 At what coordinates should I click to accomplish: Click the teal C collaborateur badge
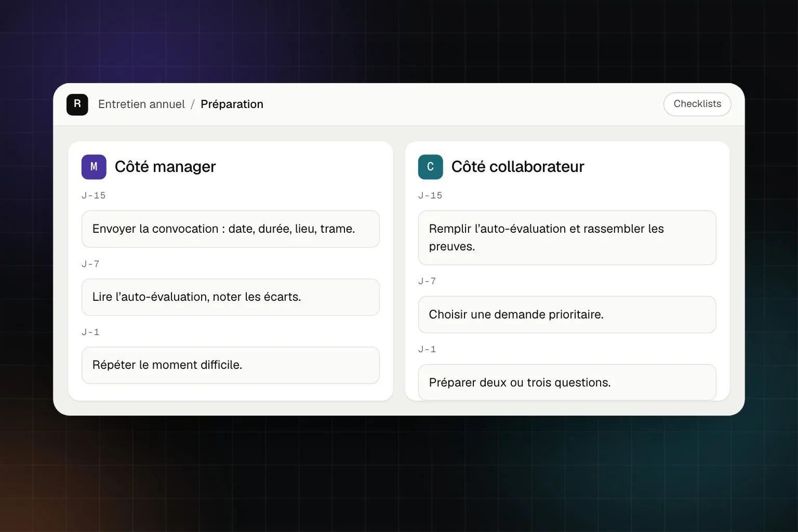tap(431, 167)
